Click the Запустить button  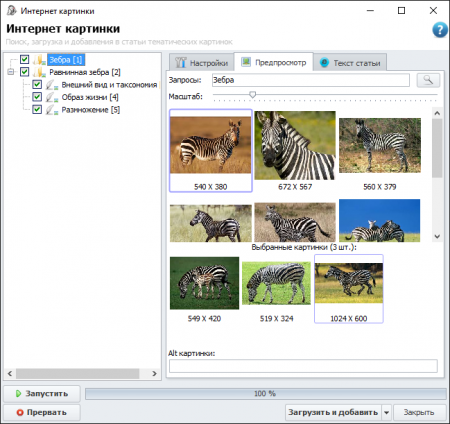tap(42, 394)
